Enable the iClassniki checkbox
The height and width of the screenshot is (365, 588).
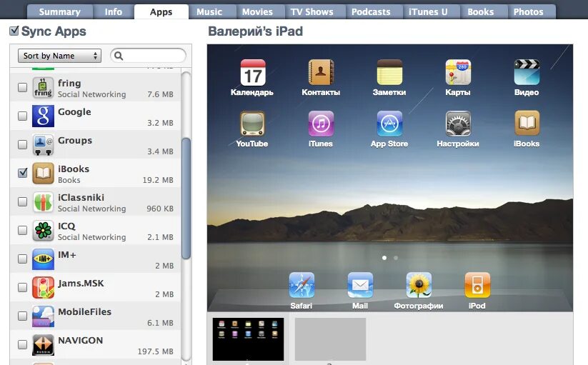(22, 201)
